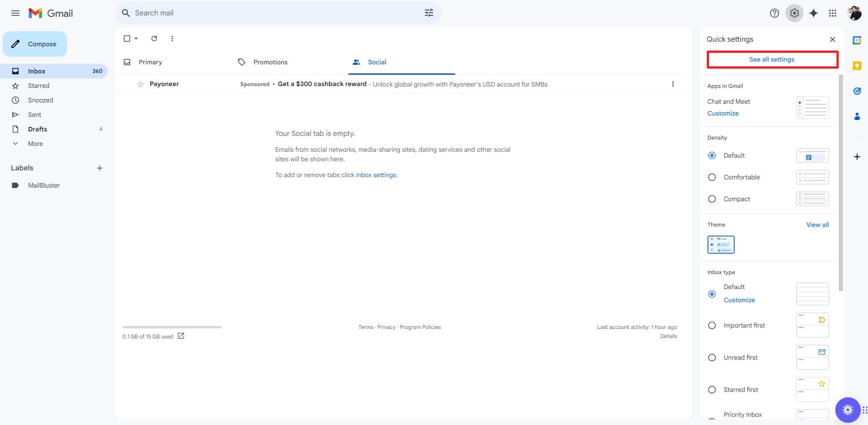
Task: Star the Payoneer sponsored email
Action: [141, 84]
